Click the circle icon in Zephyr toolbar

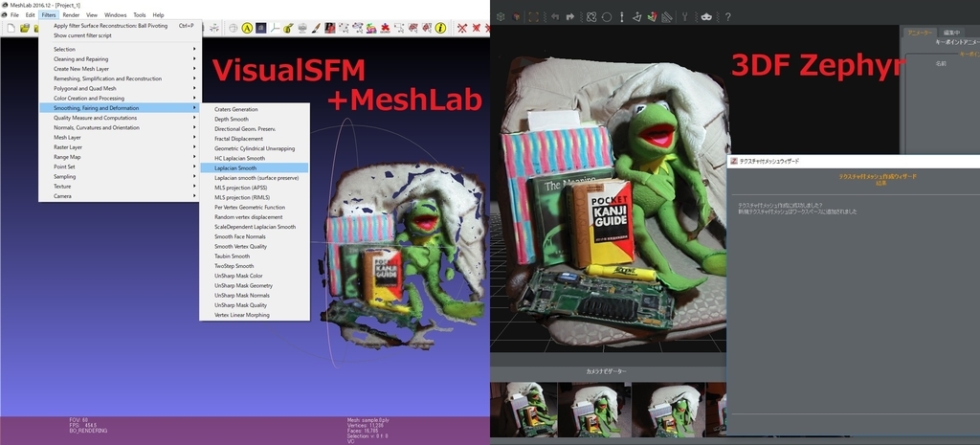coord(606,17)
